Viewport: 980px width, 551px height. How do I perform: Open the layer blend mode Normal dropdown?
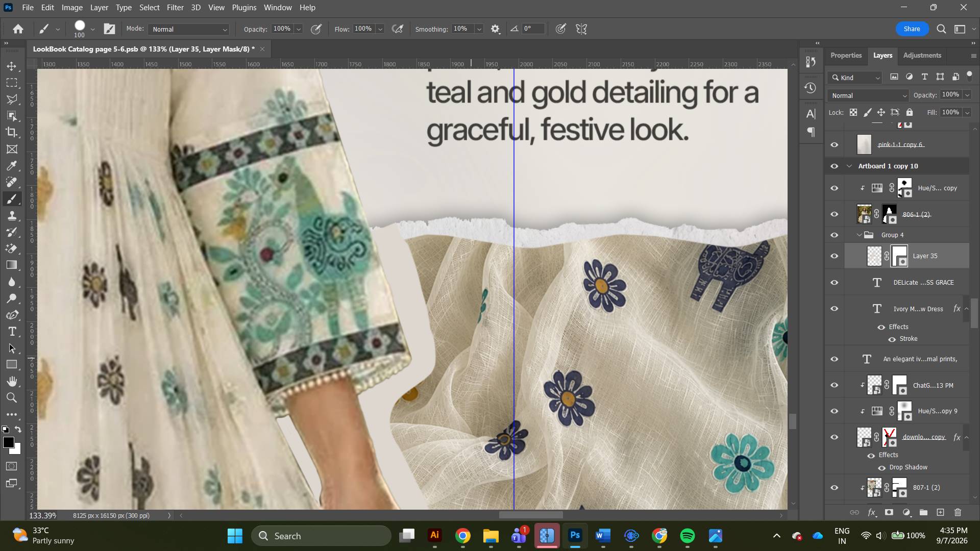pos(868,95)
